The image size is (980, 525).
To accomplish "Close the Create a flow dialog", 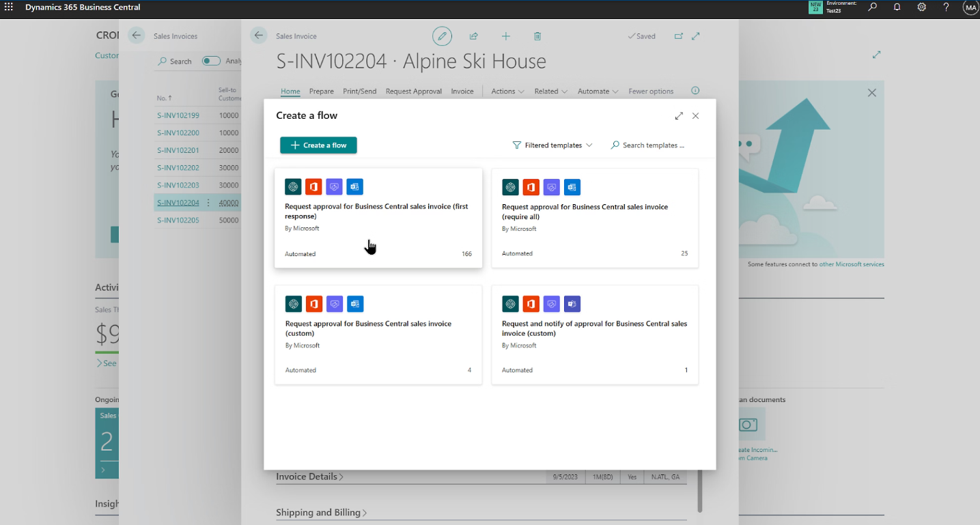I will (x=695, y=116).
